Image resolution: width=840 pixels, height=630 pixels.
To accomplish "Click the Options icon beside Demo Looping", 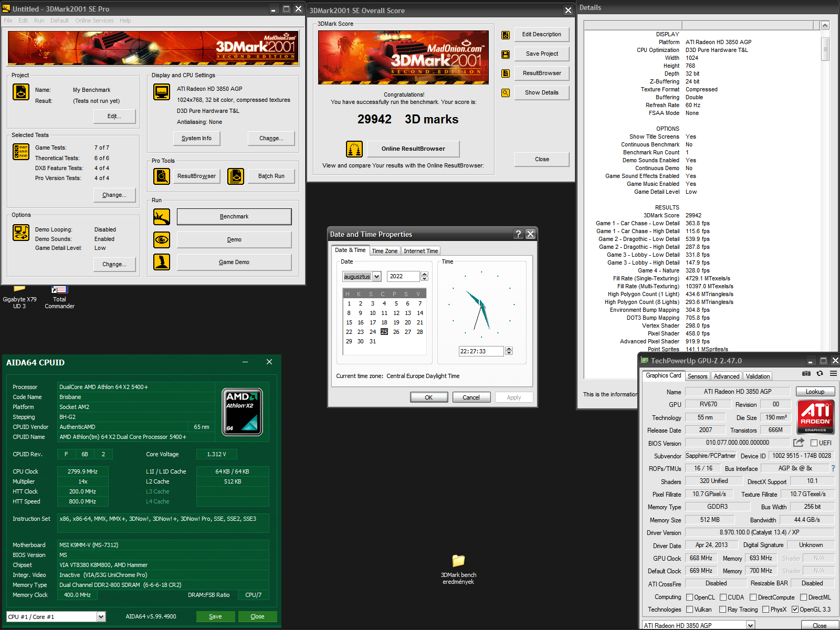I will click(x=21, y=233).
